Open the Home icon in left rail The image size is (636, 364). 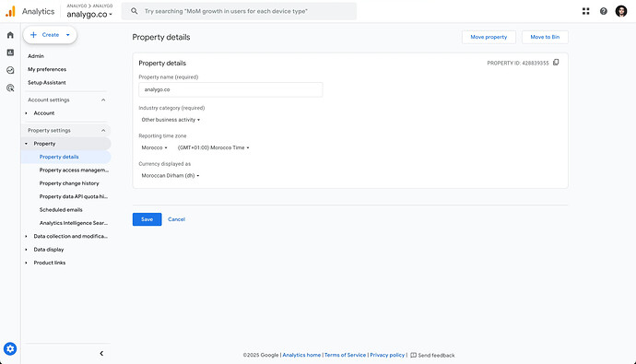click(x=10, y=35)
